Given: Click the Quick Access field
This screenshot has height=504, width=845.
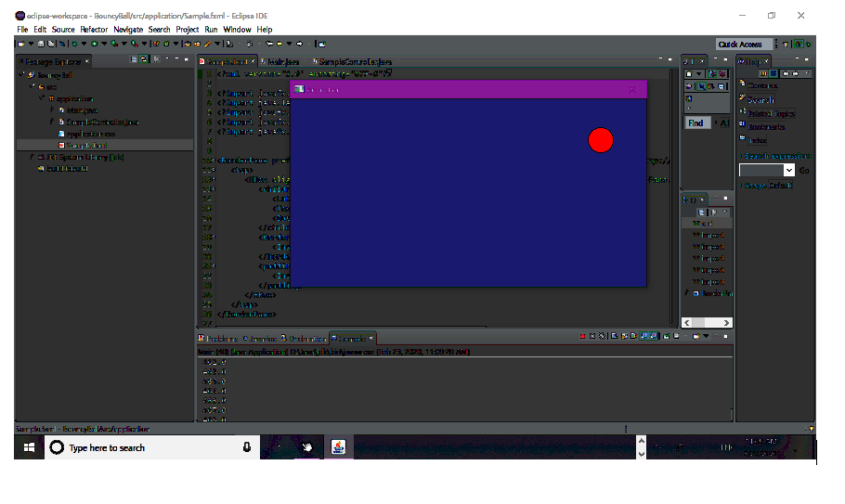Looking at the screenshot, I should pos(744,45).
